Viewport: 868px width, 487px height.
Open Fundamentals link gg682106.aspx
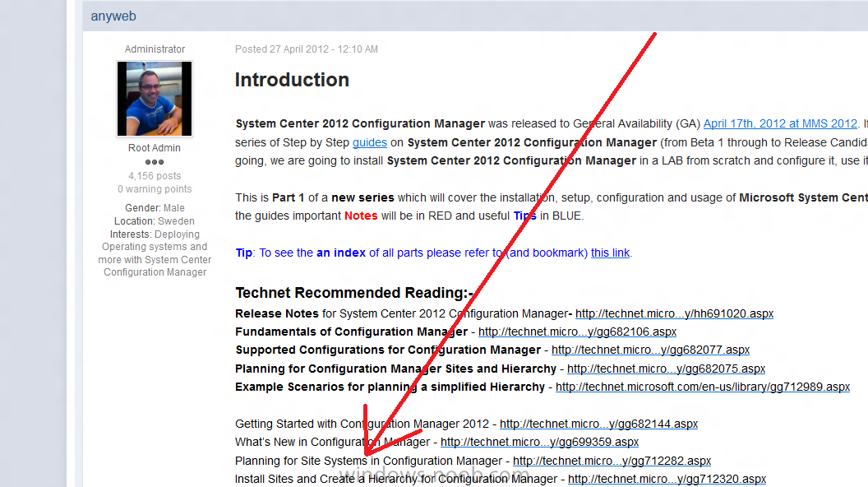tap(577, 332)
